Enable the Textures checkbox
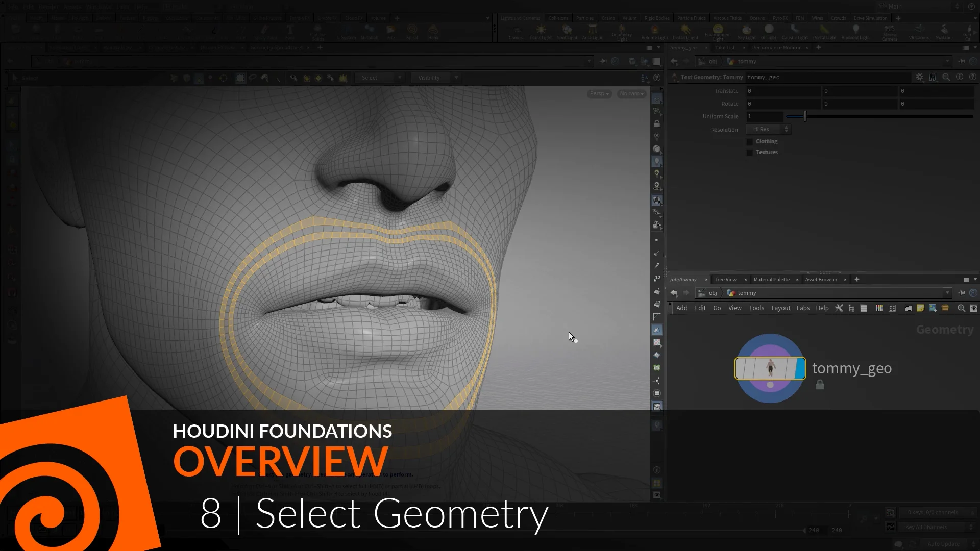 click(750, 152)
